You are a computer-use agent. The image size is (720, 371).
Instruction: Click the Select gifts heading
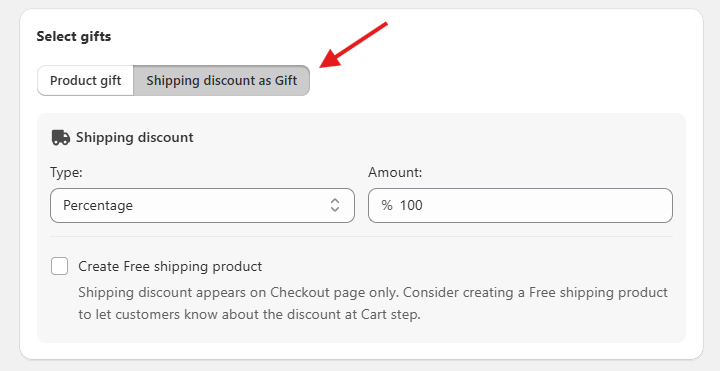(74, 36)
